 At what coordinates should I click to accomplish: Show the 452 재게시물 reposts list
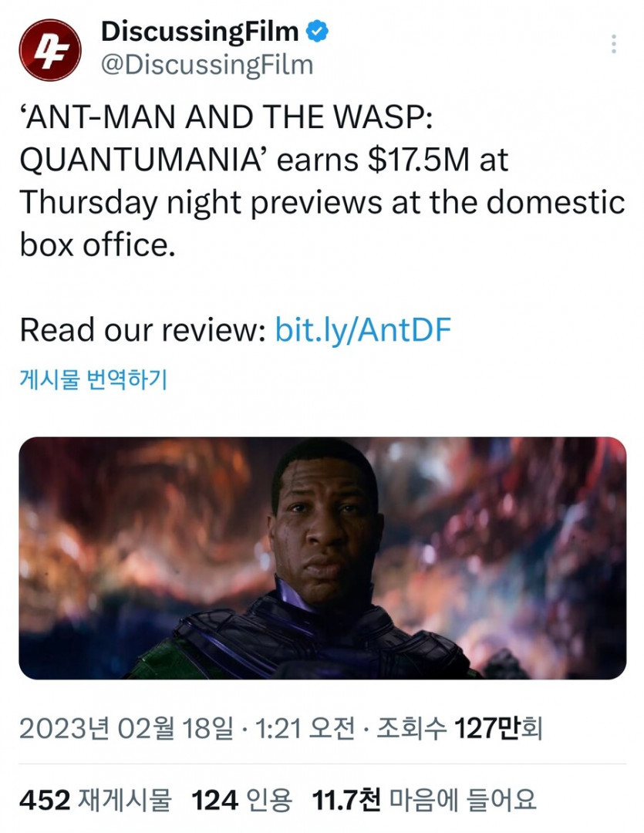pyautogui.click(x=96, y=800)
